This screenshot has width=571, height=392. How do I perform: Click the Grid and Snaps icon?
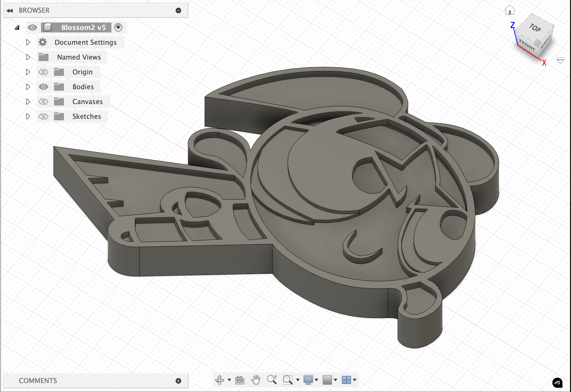click(x=327, y=380)
